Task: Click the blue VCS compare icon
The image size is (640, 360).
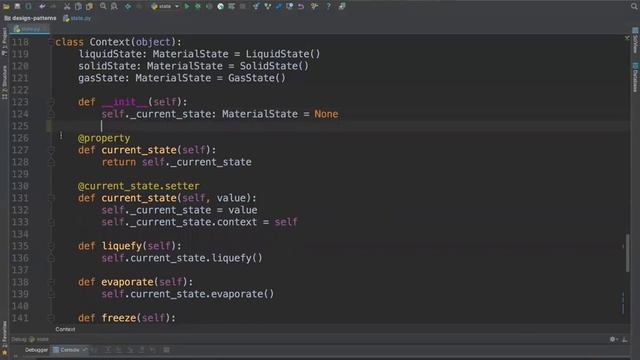Action: (x=278, y=6)
